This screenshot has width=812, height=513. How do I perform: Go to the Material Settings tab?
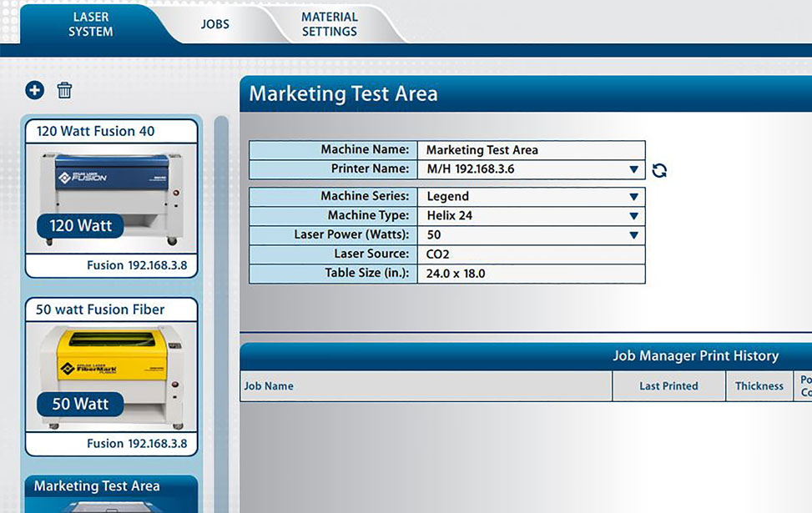tap(329, 24)
